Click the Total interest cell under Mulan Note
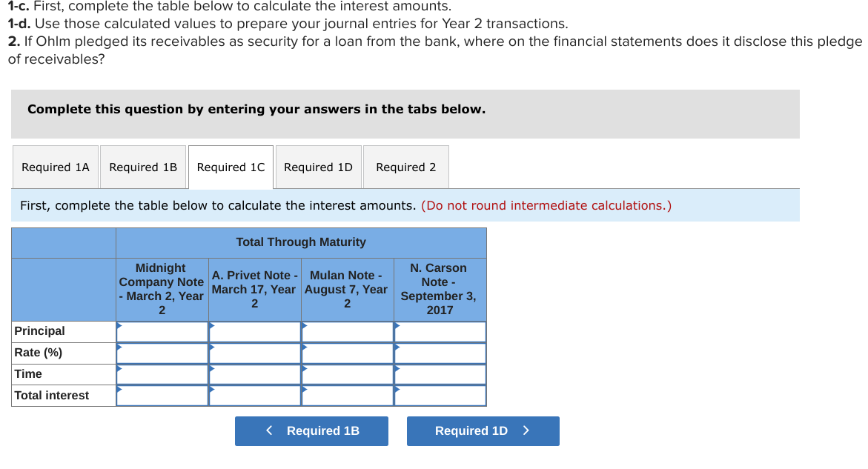The width and height of the screenshot is (868, 469). point(347,395)
